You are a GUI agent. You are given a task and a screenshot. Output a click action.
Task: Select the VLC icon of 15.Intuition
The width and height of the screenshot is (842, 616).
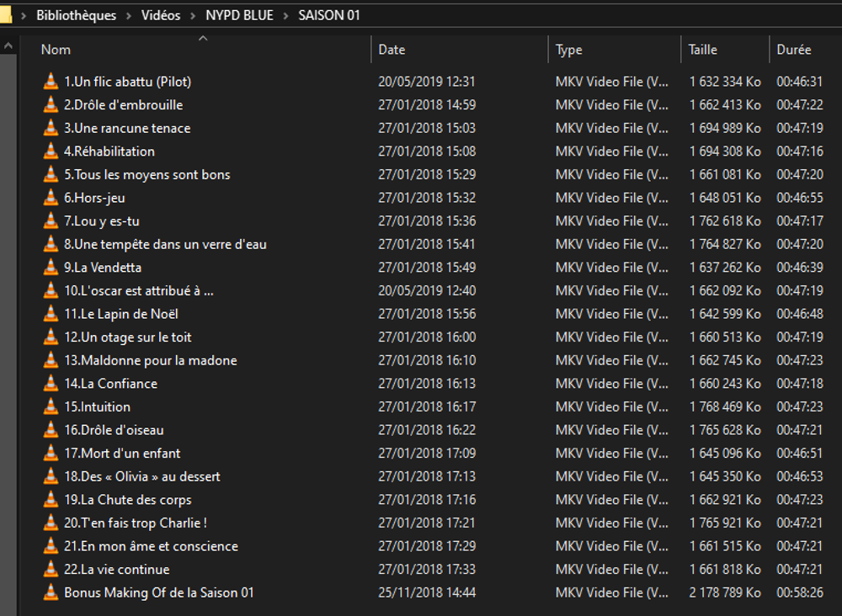tap(51, 406)
